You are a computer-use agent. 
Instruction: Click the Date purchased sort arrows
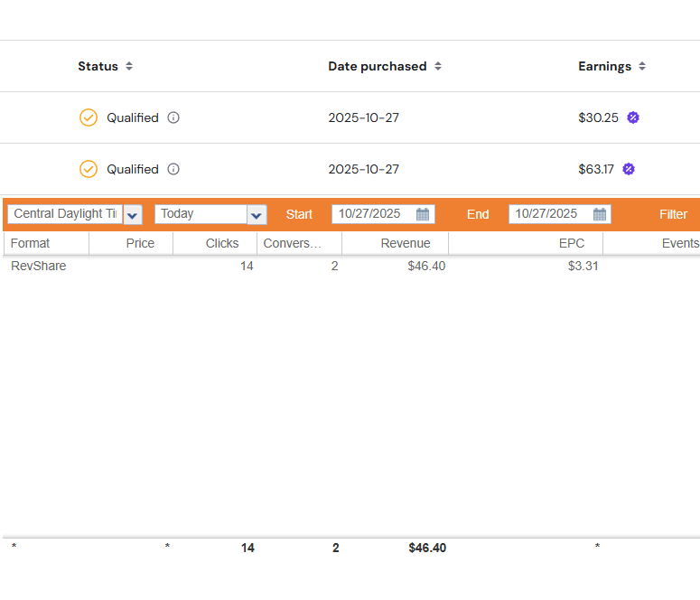(x=438, y=66)
